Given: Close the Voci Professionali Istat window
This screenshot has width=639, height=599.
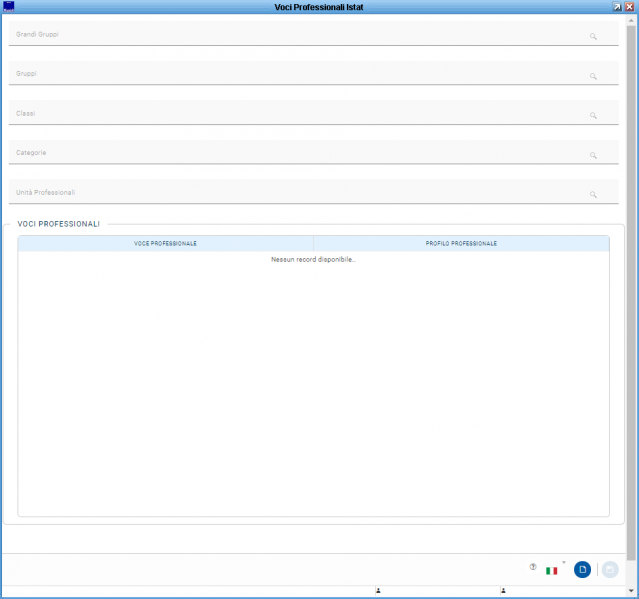Looking at the screenshot, I should 630,7.
